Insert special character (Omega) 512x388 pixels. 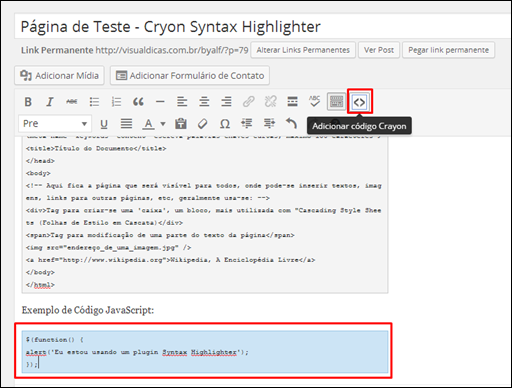tap(225, 124)
